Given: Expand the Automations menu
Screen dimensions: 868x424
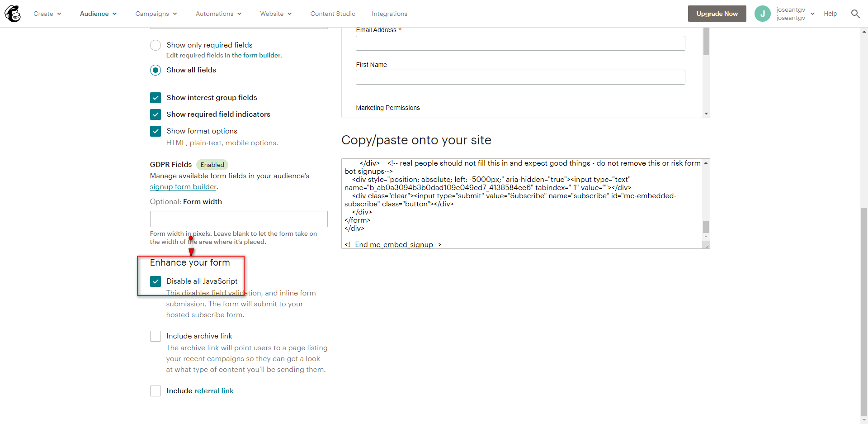Looking at the screenshot, I should [x=219, y=14].
